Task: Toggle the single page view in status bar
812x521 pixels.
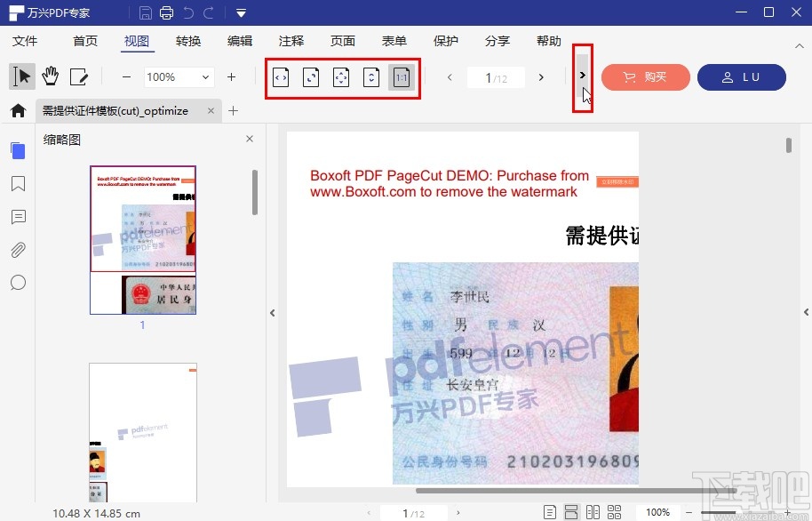Action: click(x=551, y=512)
